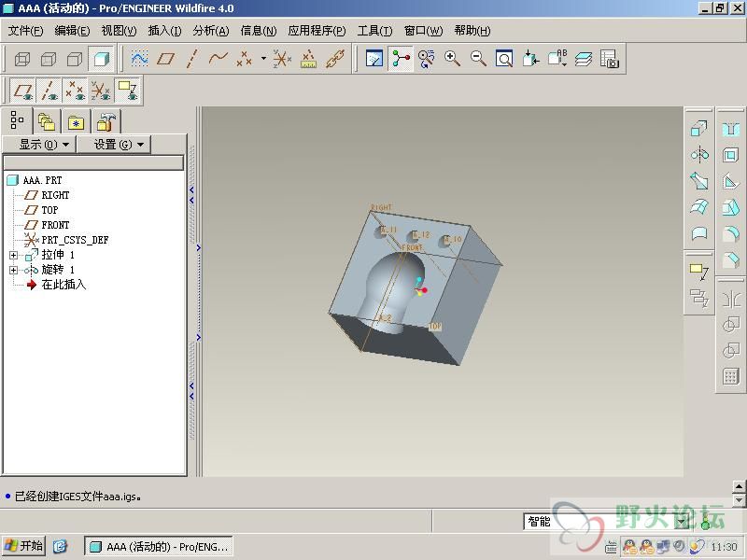Click the zoom in magnifier icon
The width and height of the screenshot is (747, 560).
tap(452, 59)
